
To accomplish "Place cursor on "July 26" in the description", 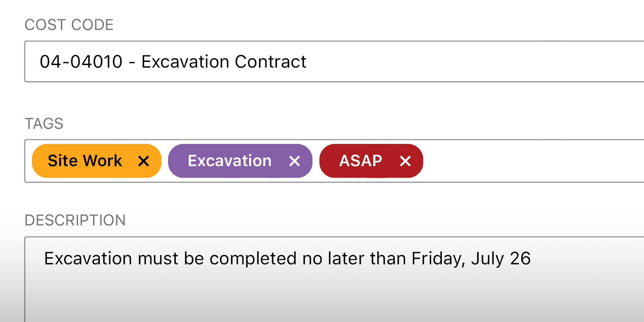I will point(501,259).
